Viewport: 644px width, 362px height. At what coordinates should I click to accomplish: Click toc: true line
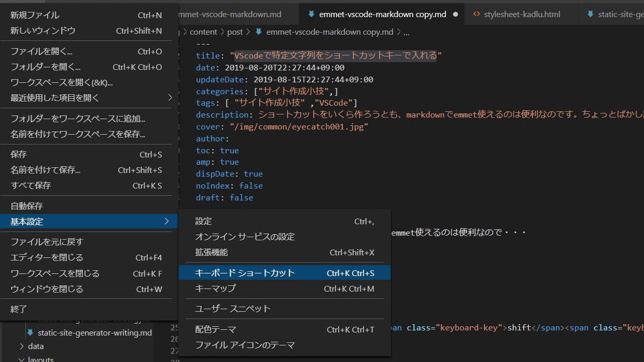217,150
